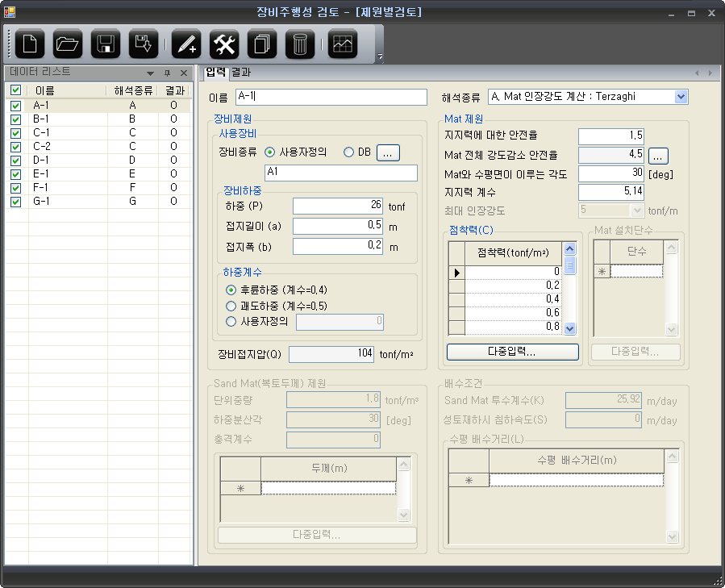
Task: Expand the toolbar overflow arrow
Action: [x=380, y=56]
